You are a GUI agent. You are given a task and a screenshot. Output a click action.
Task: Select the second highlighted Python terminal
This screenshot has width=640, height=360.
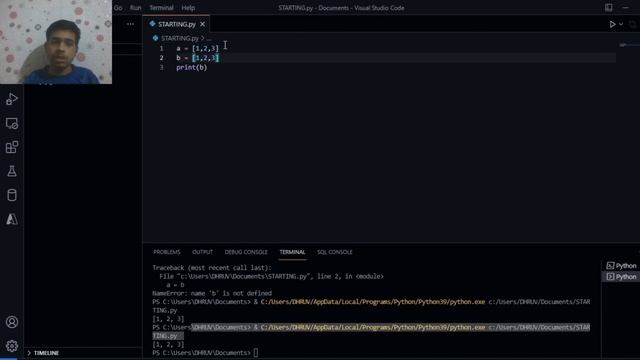pos(621,277)
